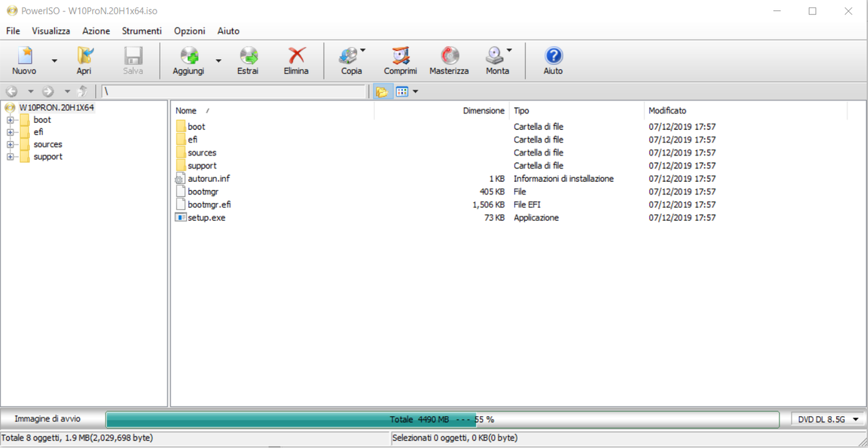Click the Copia toolbar icon
This screenshot has height=448, width=868.
349,56
